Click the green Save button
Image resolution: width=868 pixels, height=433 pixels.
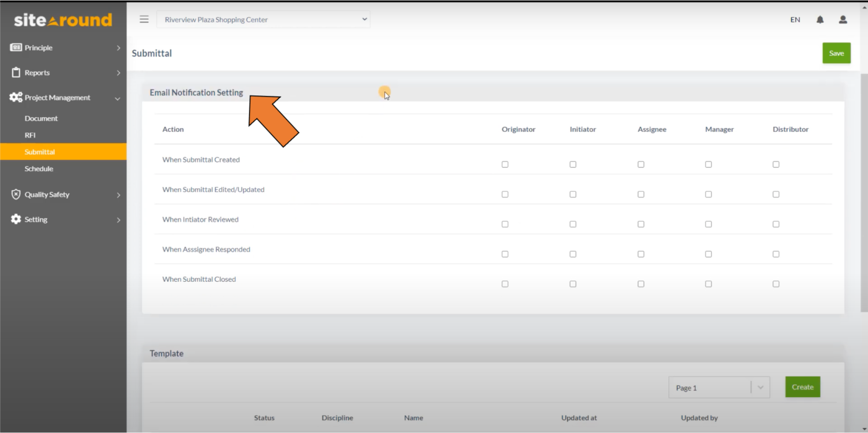(x=836, y=53)
